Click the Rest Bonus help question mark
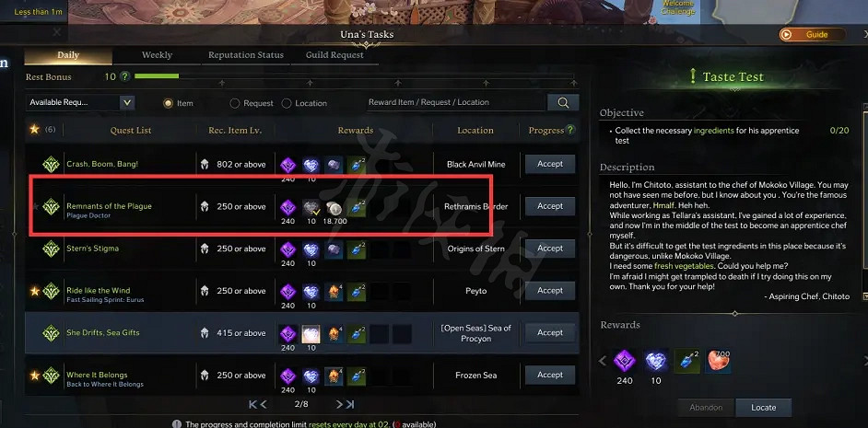The width and height of the screenshot is (868, 428). [125, 76]
